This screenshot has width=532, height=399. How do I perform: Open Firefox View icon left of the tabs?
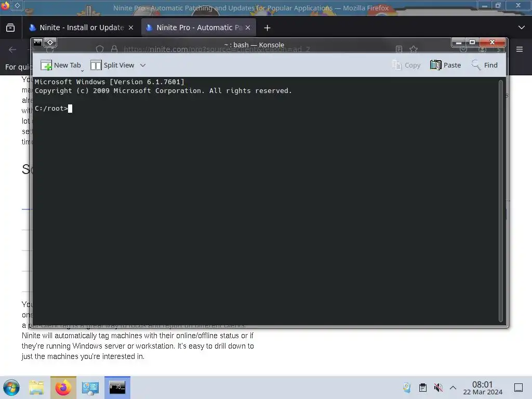tap(10, 28)
